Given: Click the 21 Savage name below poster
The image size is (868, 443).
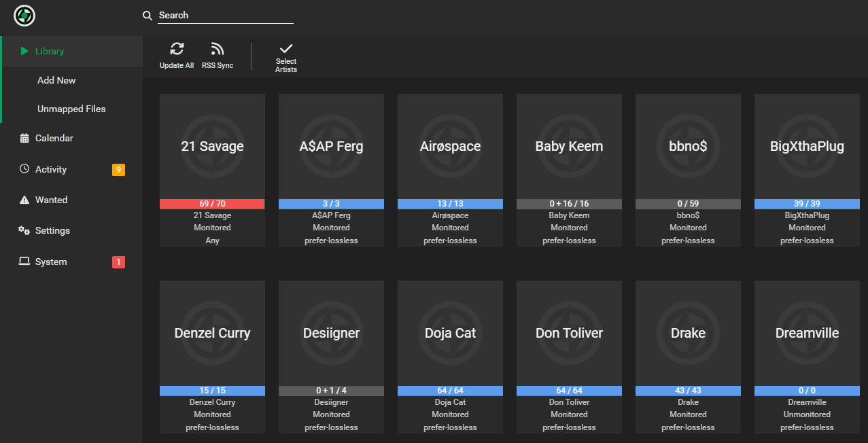Looking at the screenshot, I should (212, 215).
